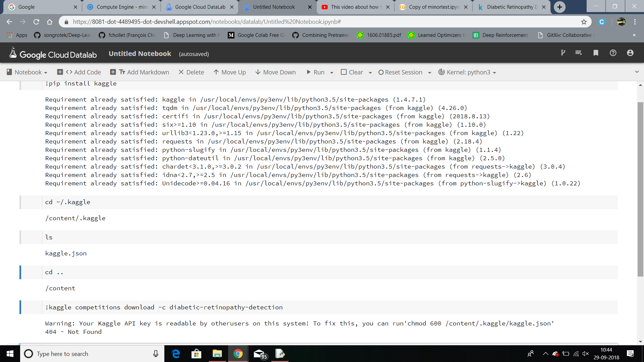Click the Add Code icon
644x362 pixels.
coord(60,72)
